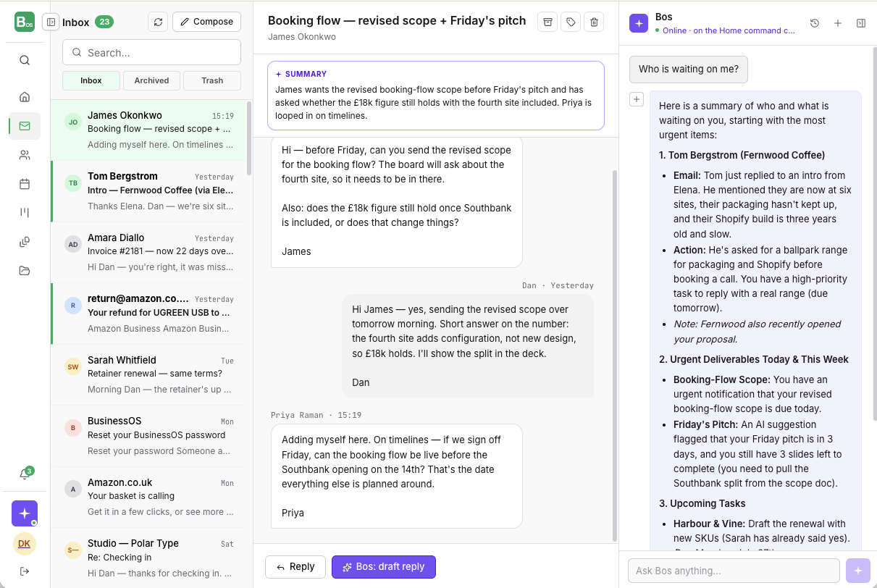Click sender name James Okonkwo under subject
The height and width of the screenshot is (588, 877).
pyautogui.click(x=302, y=37)
